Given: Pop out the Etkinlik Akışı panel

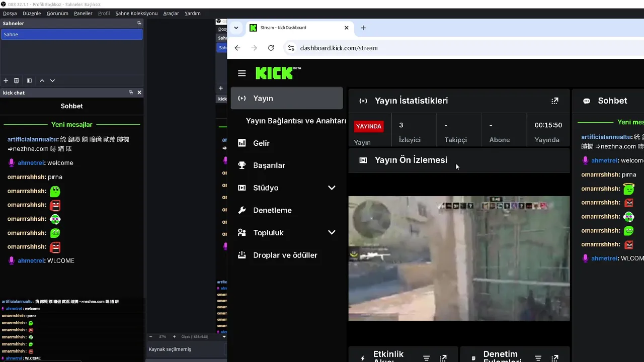Looking at the screenshot, I should (x=443, y=358).
